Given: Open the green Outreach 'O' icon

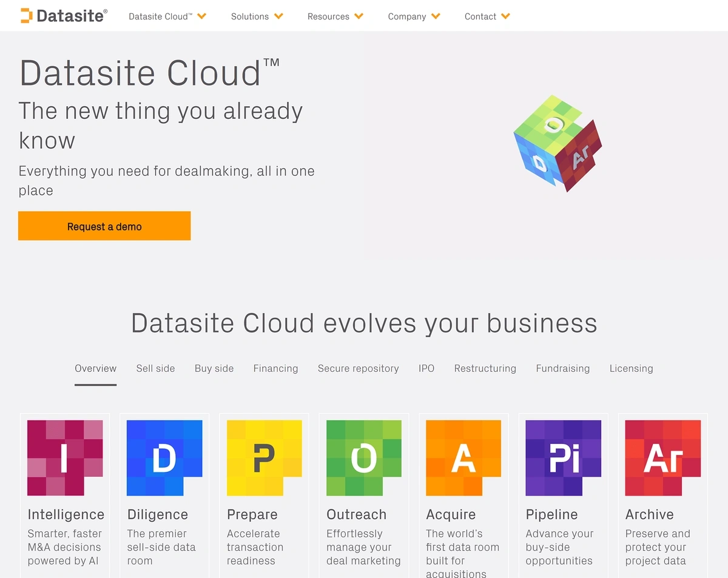Looking at the screenshot, I should pos(364,458).
